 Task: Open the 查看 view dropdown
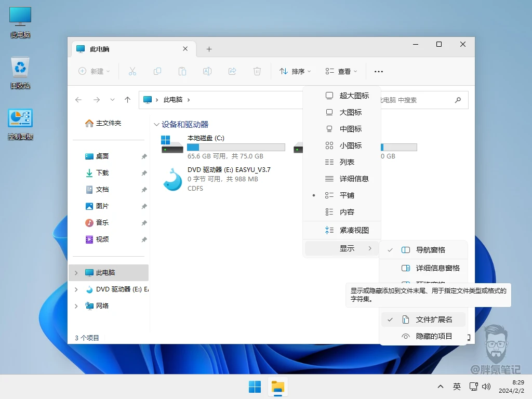(x=341, y=71)
